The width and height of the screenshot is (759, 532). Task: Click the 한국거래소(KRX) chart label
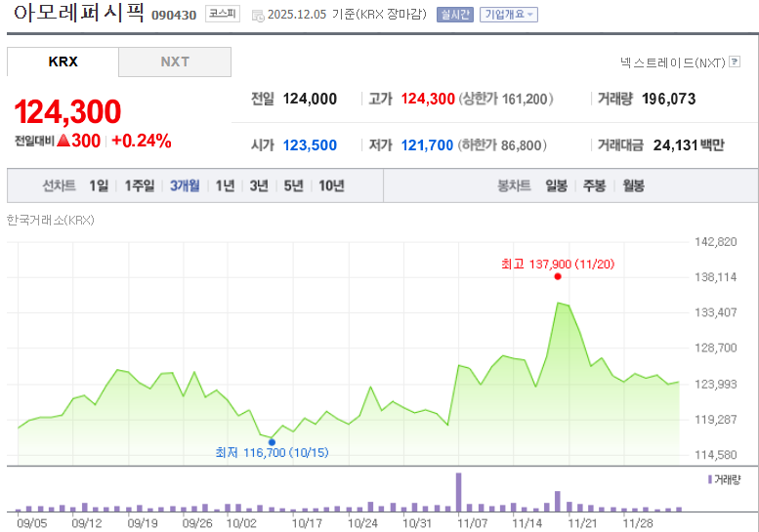click(x=51, y=220)
